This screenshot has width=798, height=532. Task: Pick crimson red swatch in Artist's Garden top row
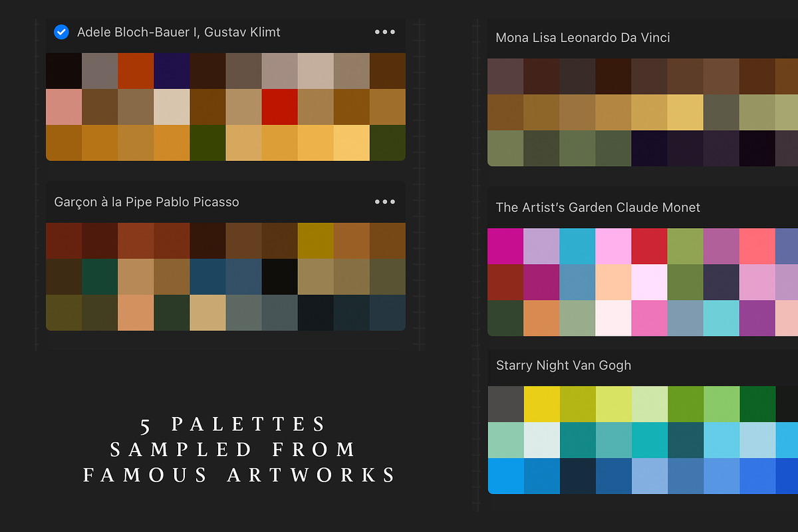649,246
